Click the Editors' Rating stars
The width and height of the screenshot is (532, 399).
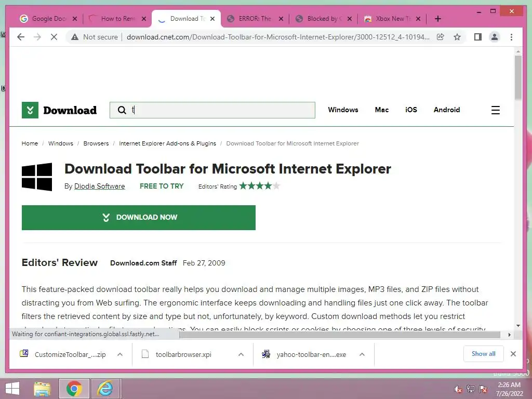(x=260, y=186)
